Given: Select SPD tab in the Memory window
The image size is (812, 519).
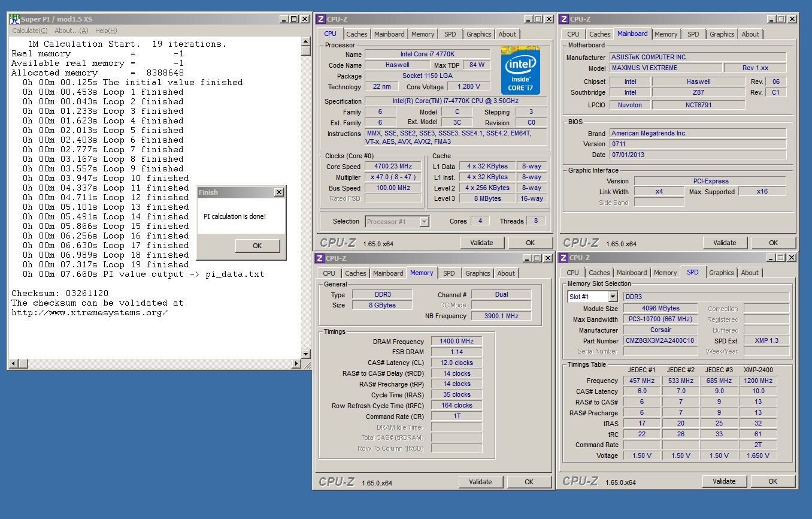Looking at the screenshot, I should (x=449, y=273).
